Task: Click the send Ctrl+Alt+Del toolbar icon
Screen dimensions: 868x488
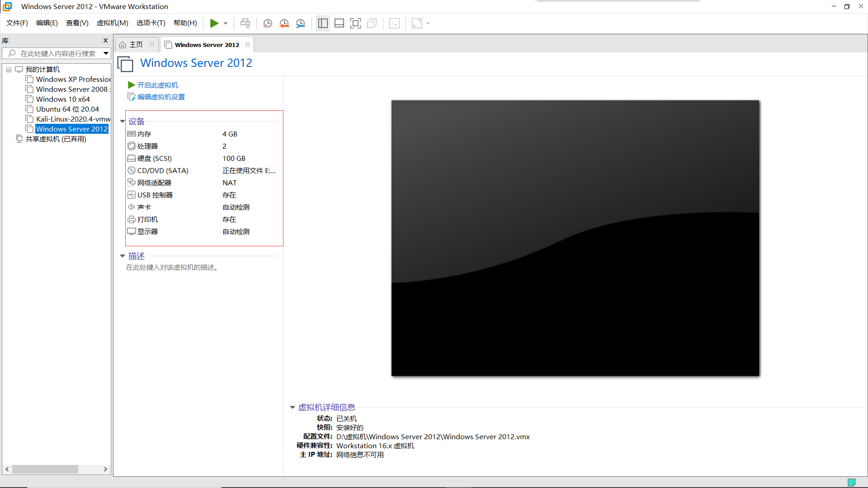Action: [245, 23]
